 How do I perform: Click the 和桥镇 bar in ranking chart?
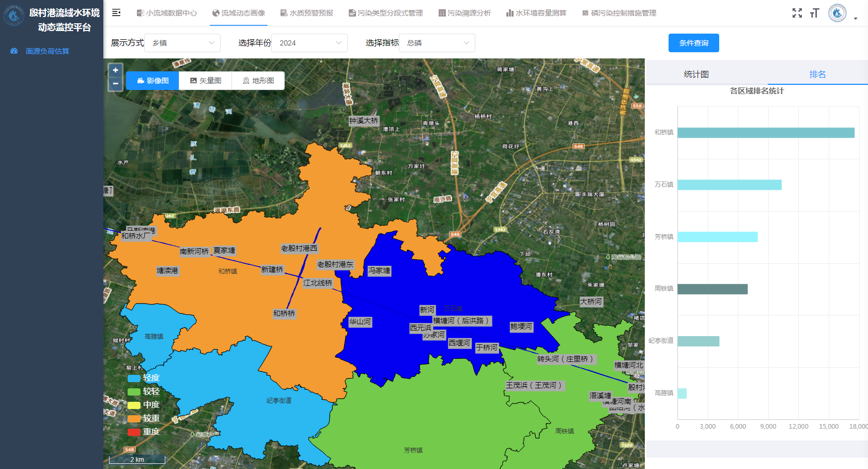coord(766,133)
